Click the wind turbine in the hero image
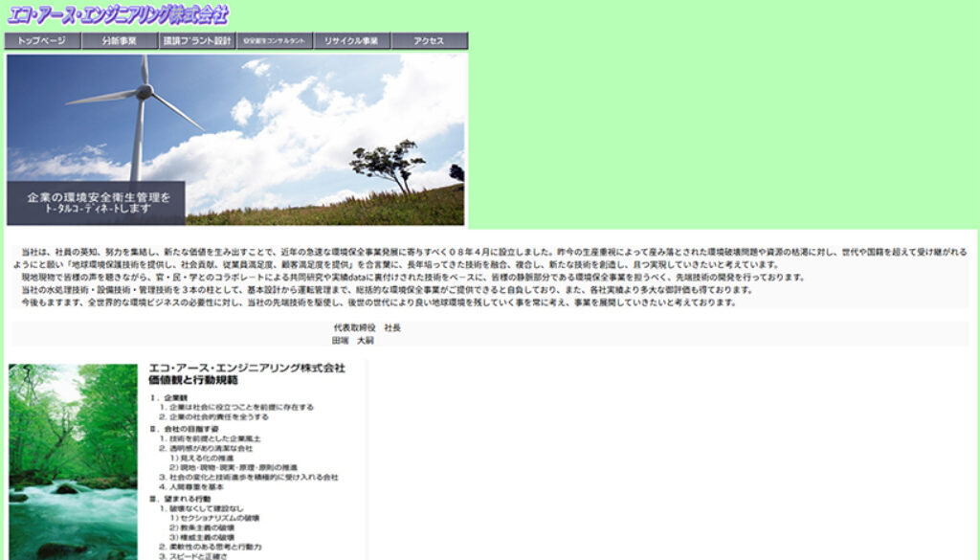Screen dimensions: 980x560 pos(143,105)
